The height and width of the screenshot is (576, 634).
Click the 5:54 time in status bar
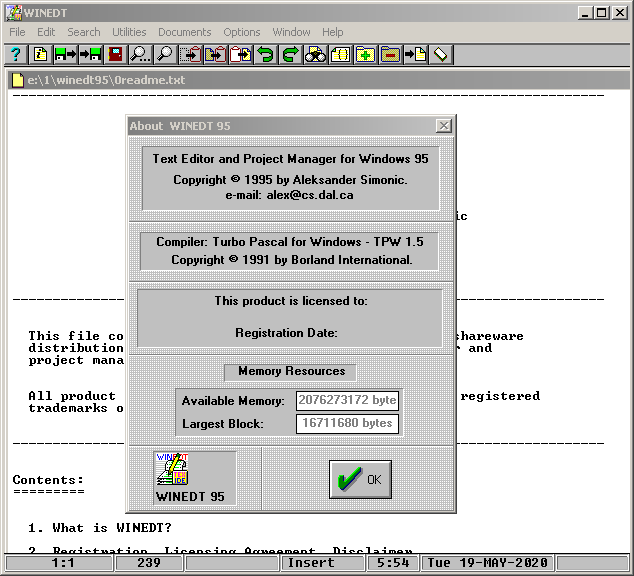[393, 563]
